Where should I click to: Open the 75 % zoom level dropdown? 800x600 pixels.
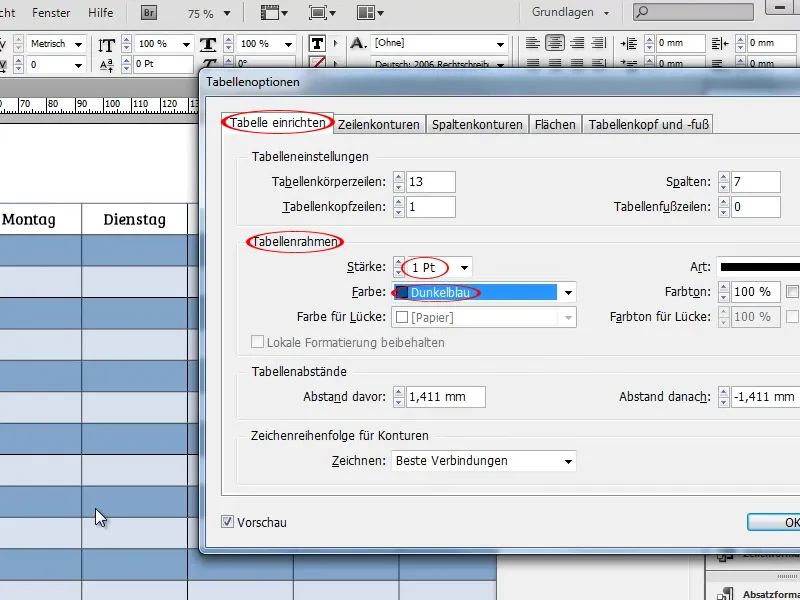click(x=227, y=13)
